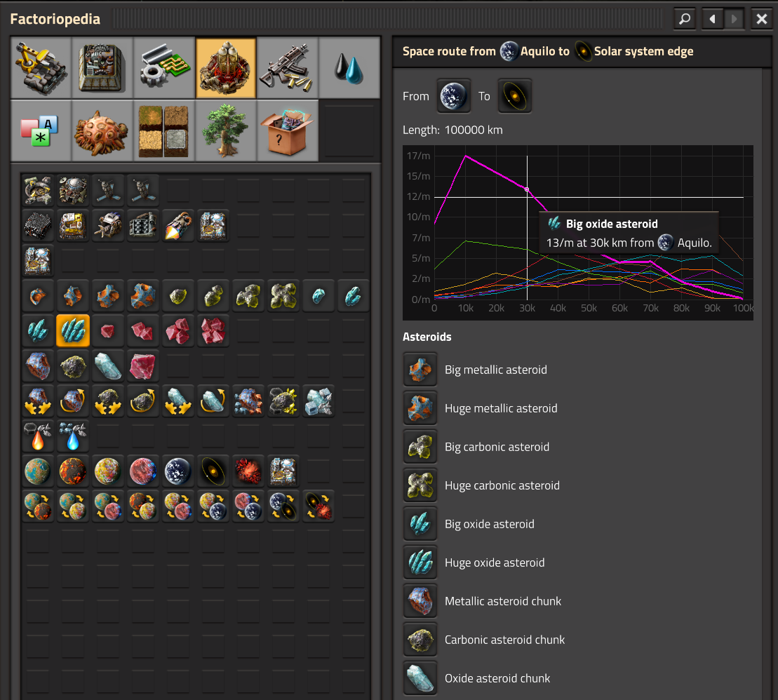Select the cargo bay icon in the grid
This screenshot has width=778, height=700.
pos(73,225)
